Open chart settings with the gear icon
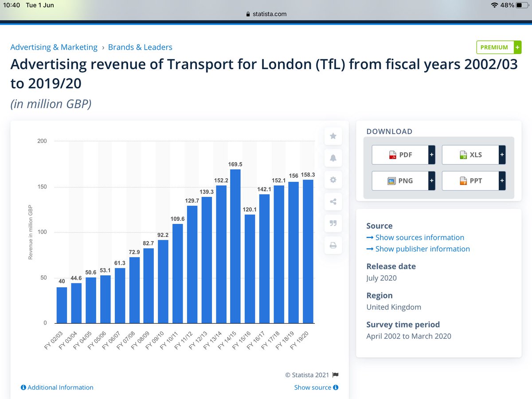This screenshot has width=532, height=399. tap(333, 180)
